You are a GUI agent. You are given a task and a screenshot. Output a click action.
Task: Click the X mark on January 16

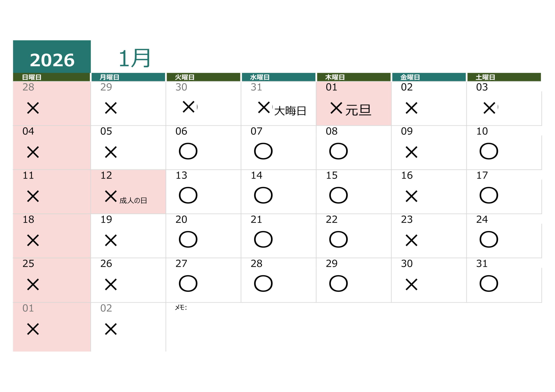[411, 196]
